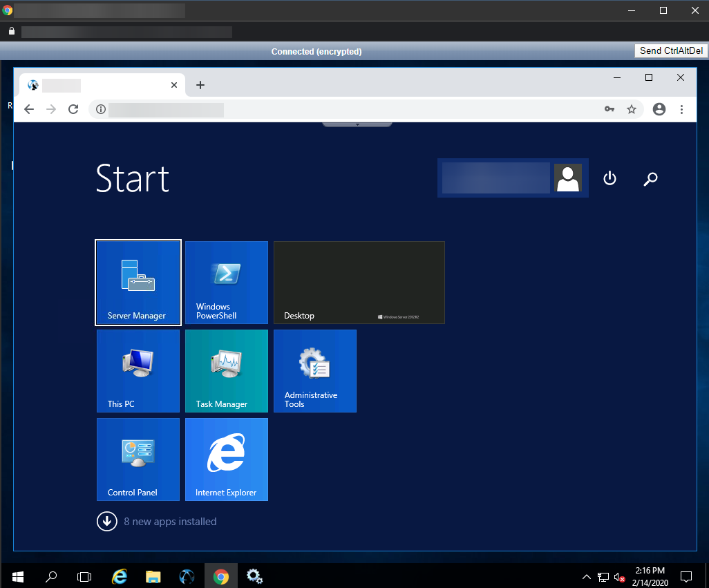The height and width of the screenshot is (588, 709).
Task: Open the Server Manager tile
Action: pos(138,283)
